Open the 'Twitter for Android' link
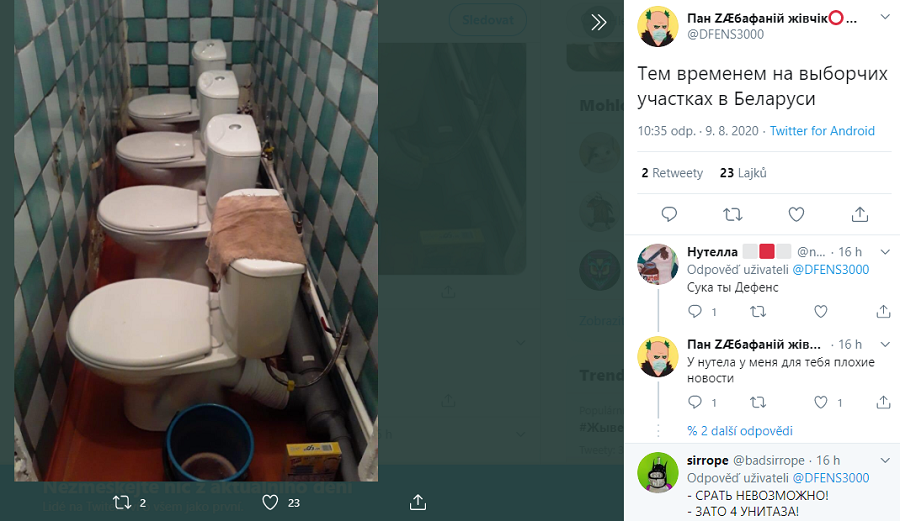This screenshot has height=521, width=900. tap(822, 131)
